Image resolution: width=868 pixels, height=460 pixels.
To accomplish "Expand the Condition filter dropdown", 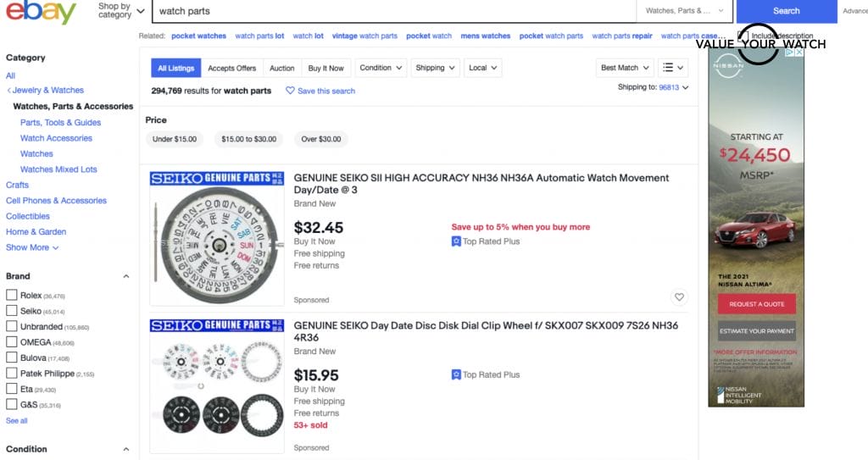I will pos(380,68).
